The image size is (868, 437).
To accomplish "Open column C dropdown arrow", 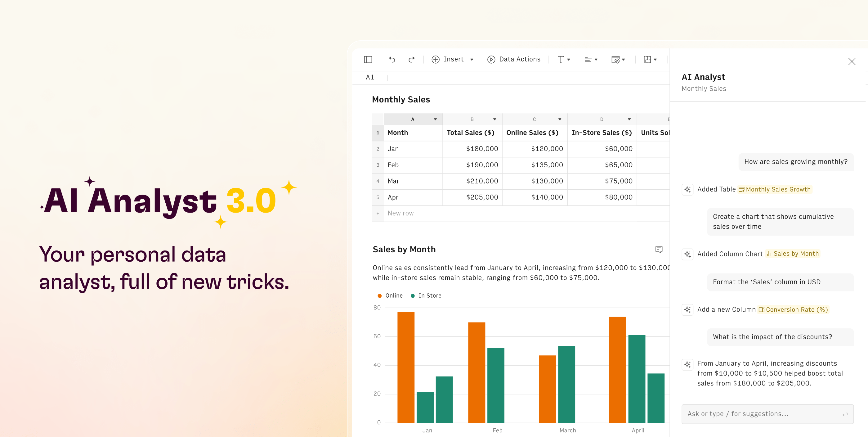I will pyautogui.click(x=559, y=119).
